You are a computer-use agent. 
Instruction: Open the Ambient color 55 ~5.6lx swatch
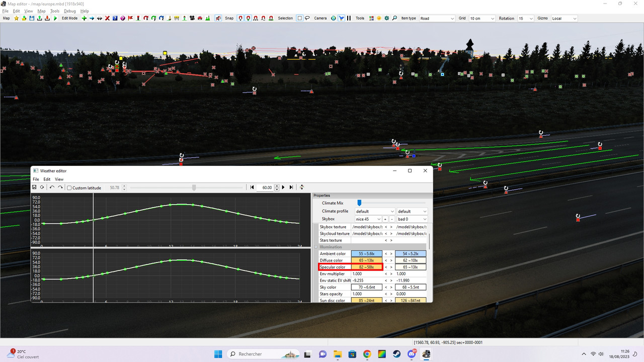pyautogui.click(x=367, y=253)
